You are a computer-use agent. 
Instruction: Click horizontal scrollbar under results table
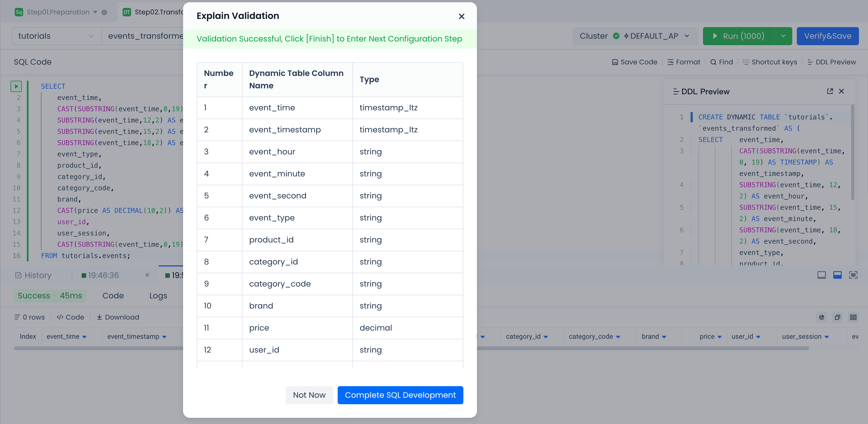point(640,348)
